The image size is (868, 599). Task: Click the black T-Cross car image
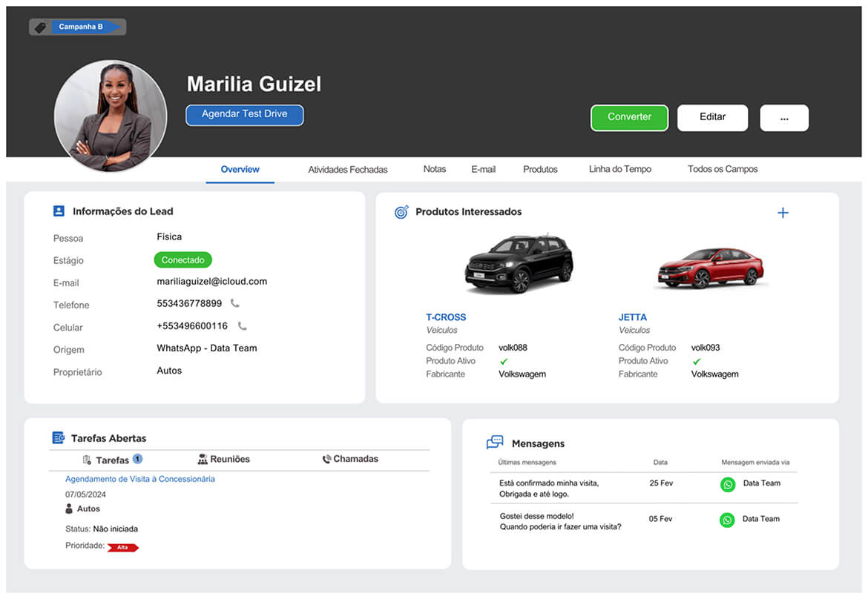519,263
